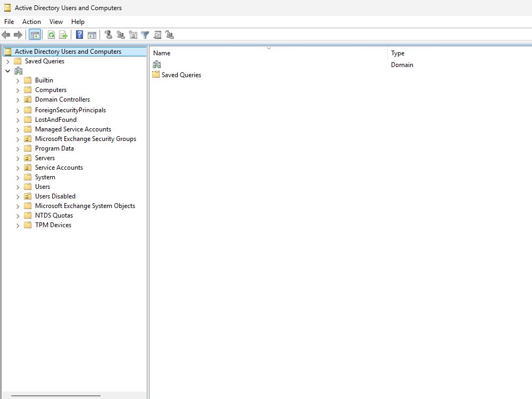Select the Users tree item
The width and height of the screenshot is (532, 399).
(43, 187)
